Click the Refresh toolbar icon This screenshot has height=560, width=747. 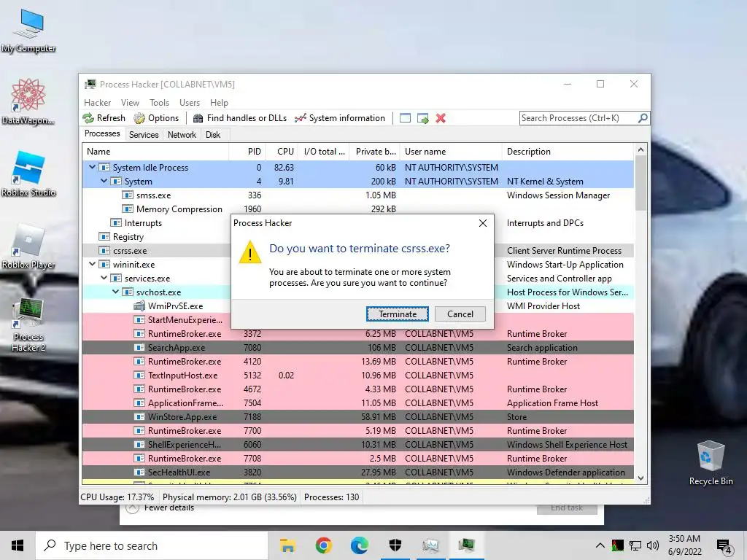(x=88, y=118)
